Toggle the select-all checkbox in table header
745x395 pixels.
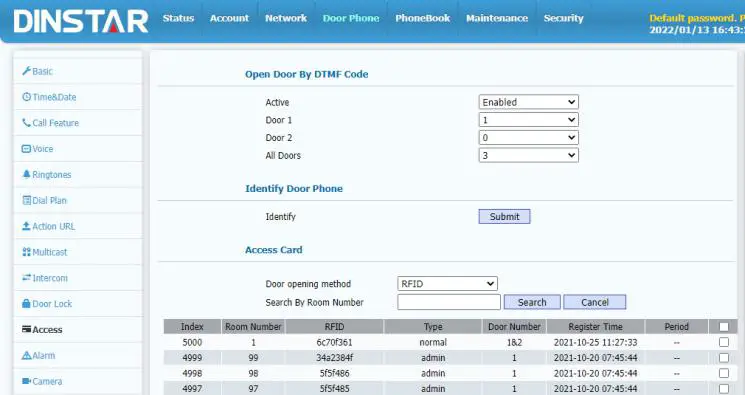tap(724, 327)
